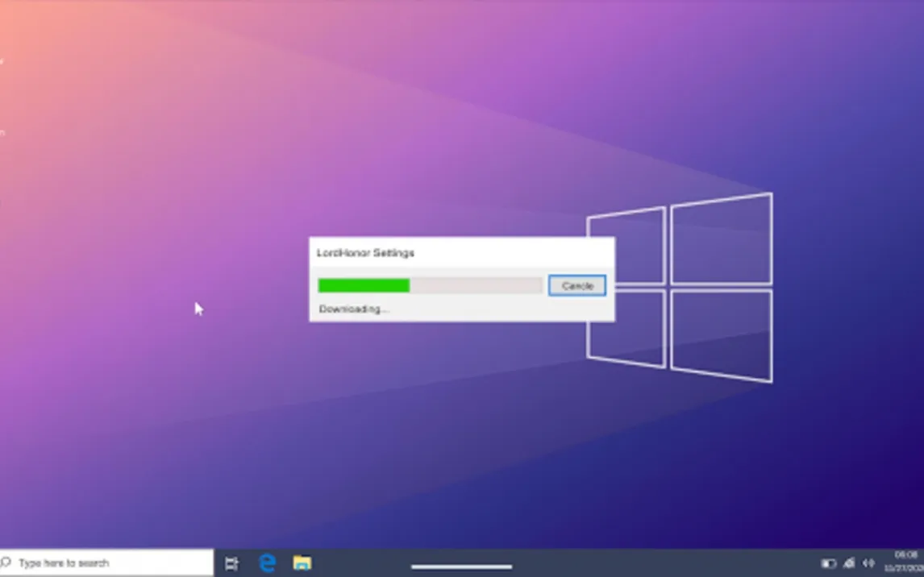The width and height of the screenshot is (924, 577).
Task: Click the white bar in taskbar center
Action: (x=461, y=567)
